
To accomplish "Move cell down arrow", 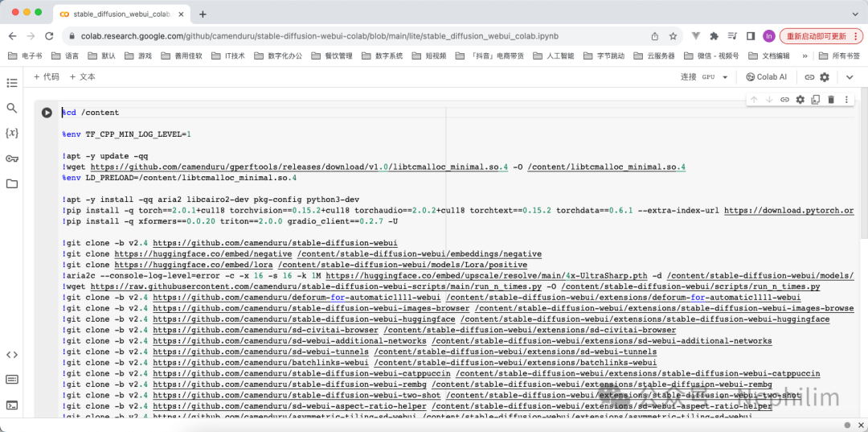I will coord(769,99).
